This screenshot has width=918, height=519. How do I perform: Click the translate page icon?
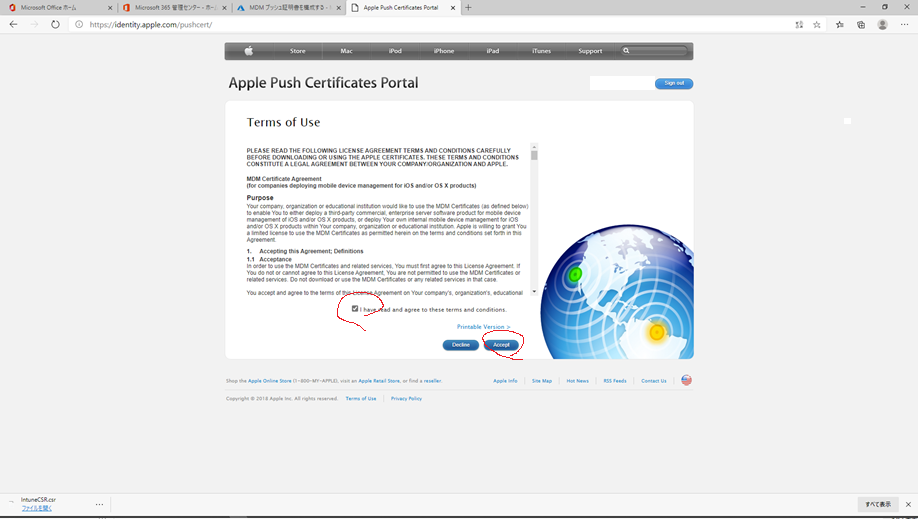pyautogui.click(x=799, y=25)
